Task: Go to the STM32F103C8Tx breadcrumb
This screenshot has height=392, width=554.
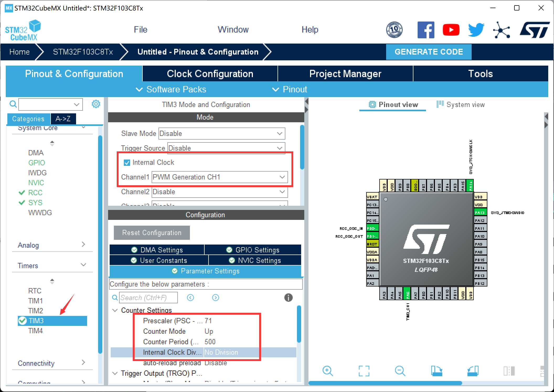Action: (83, 52)
